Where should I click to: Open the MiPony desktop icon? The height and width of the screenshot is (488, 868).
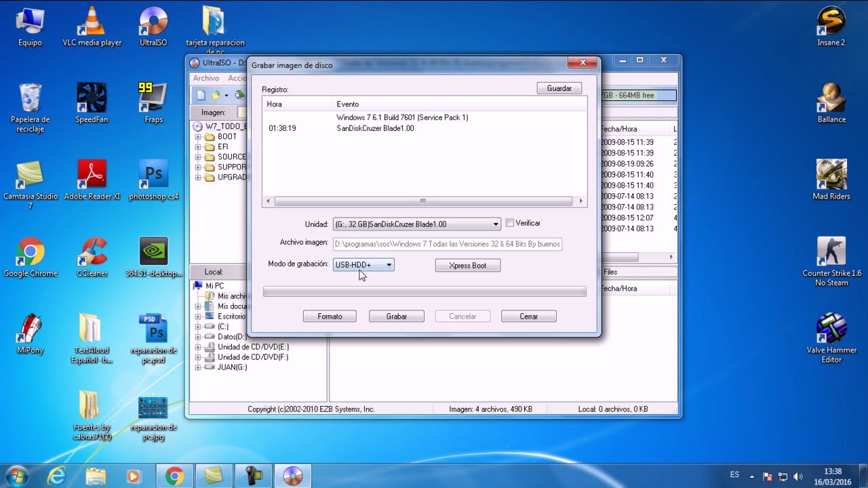point(31,334)
